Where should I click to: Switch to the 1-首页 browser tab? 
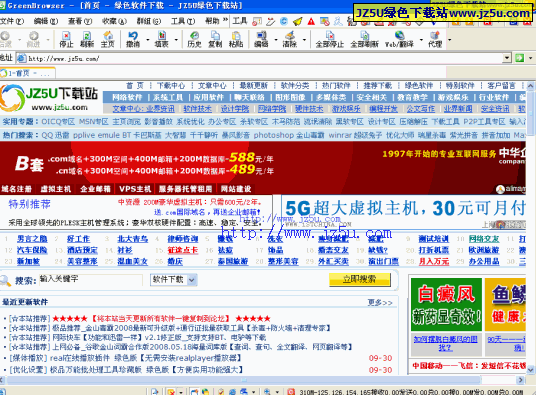click(x=27, y=73)
